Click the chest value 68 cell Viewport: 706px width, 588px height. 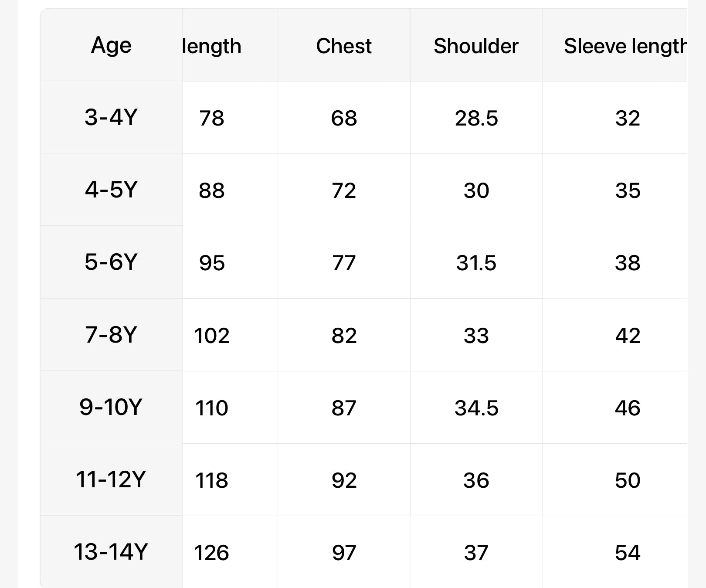coord(344,118)
